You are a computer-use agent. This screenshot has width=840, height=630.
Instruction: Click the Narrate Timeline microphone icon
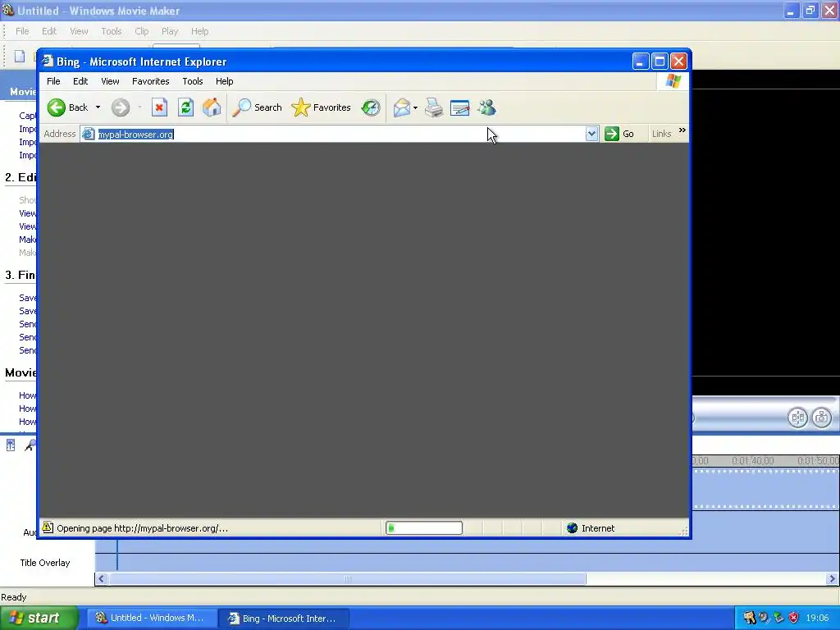(x=30, y=445)
